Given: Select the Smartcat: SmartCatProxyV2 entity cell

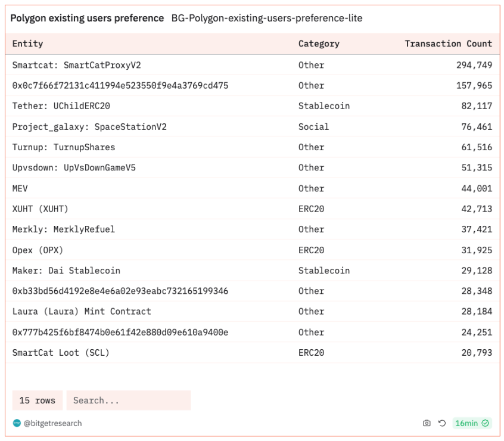Looking at the screenshot, I should 76,65.
